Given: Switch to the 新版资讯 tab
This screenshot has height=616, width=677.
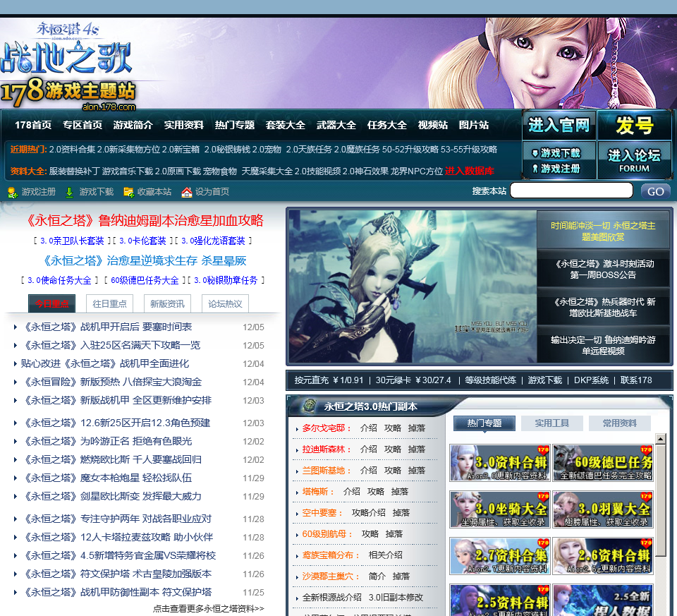Looking at the screenshot, I should (167, 303).
